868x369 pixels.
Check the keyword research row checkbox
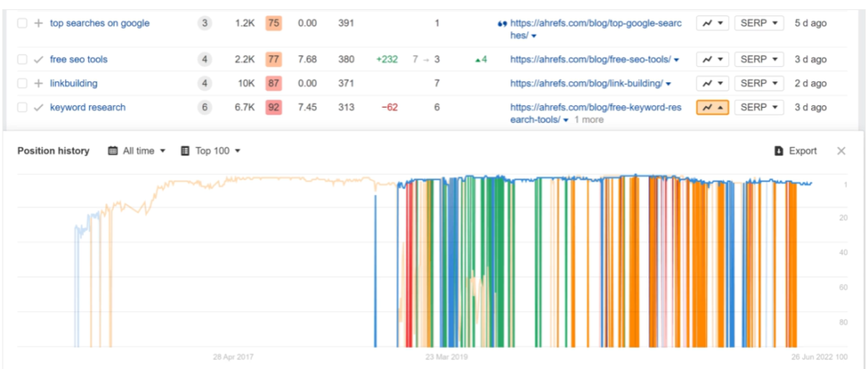(x=22, y=108)
